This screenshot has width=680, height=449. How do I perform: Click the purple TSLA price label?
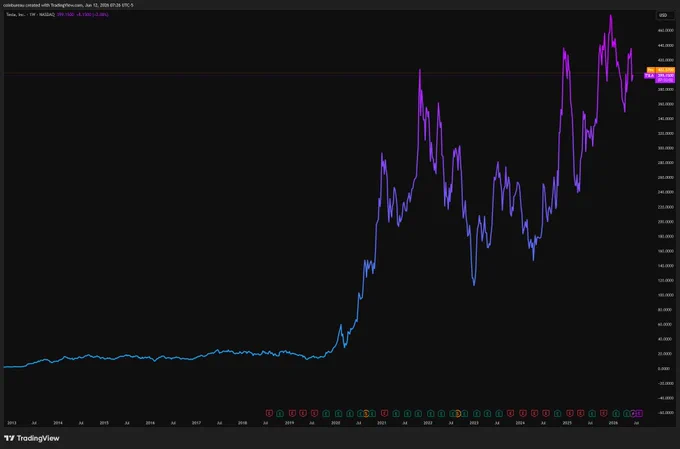pos(660,78)
